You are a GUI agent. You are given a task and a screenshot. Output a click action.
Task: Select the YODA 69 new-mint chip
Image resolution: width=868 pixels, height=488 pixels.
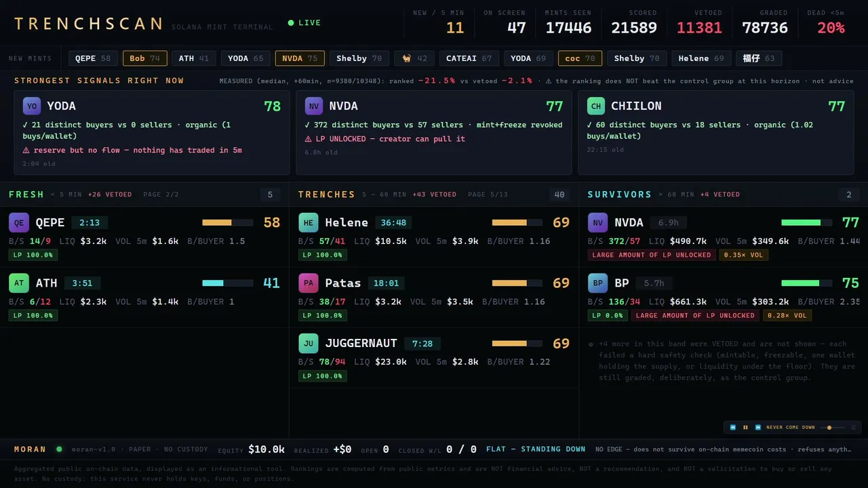coord(528,58)
